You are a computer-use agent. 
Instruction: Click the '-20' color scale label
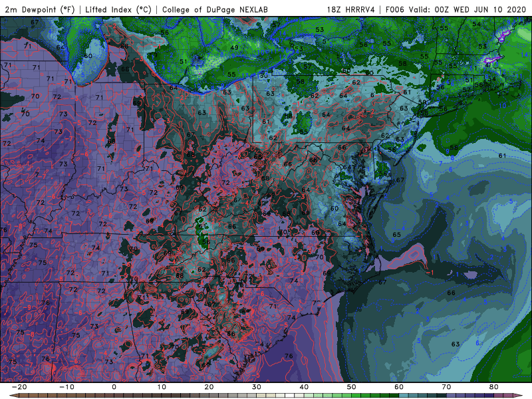pyautogui.click(x=19, y=387)
